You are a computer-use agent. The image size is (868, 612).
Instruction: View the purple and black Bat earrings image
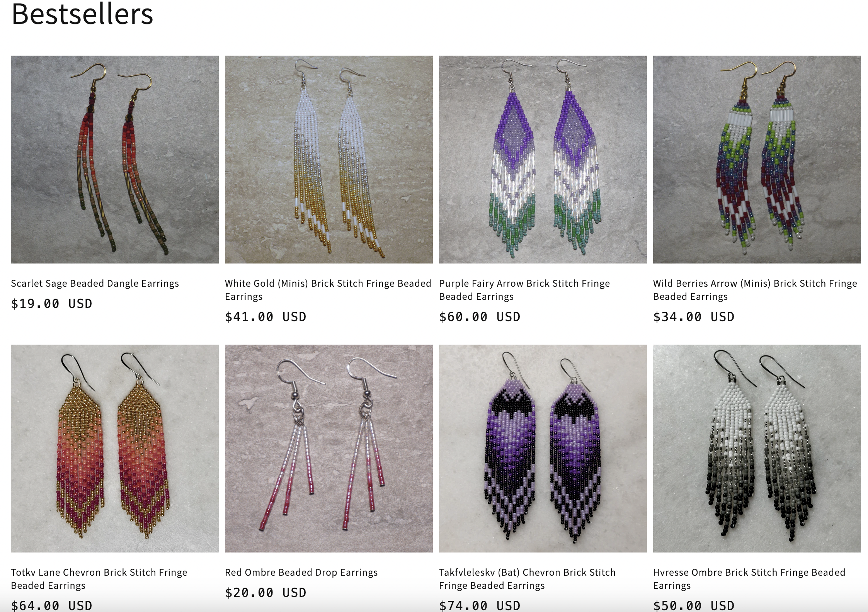543,449
